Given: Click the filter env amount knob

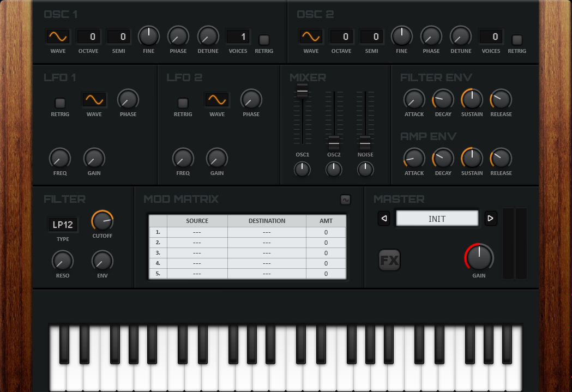Looking at the screenshot, I should click(102, 261).
